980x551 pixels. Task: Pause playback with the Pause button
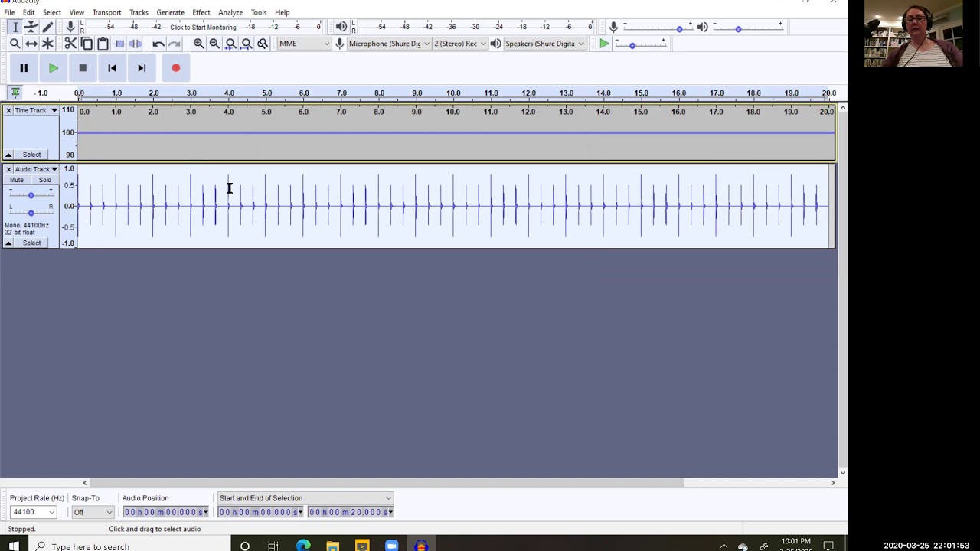point(24,68)
